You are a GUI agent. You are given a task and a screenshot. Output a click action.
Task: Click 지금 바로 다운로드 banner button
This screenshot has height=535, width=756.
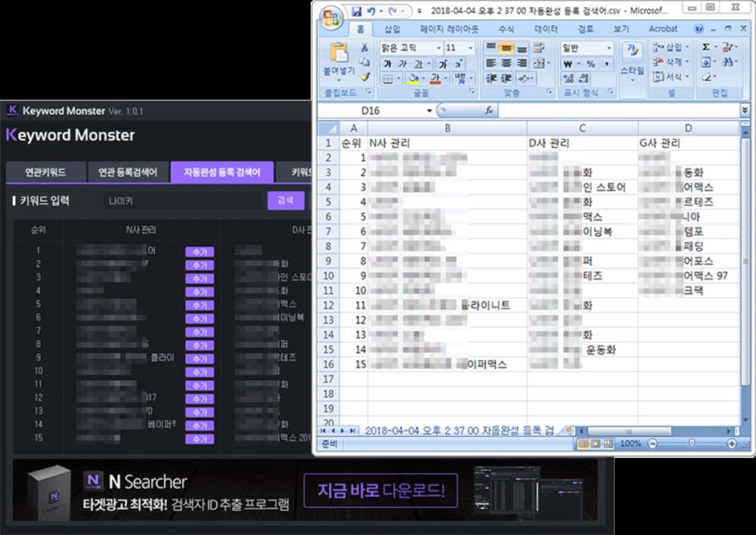(380, 490)
